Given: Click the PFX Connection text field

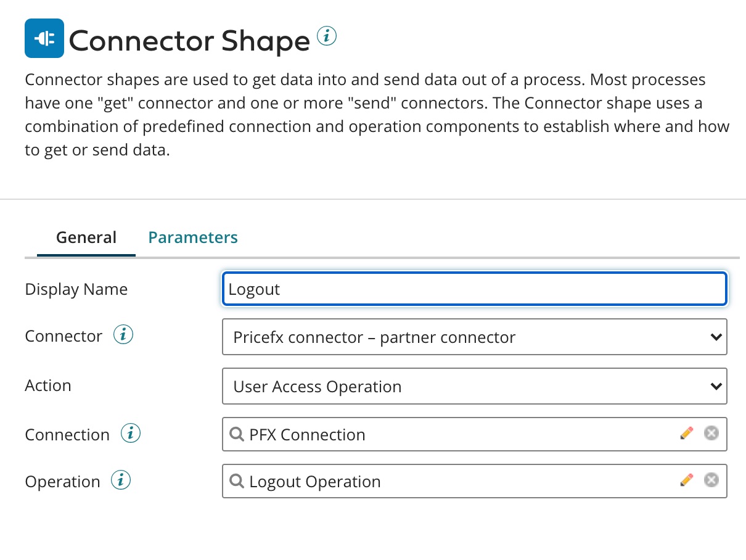Looking at the screenshot, I should click(456, 434).
